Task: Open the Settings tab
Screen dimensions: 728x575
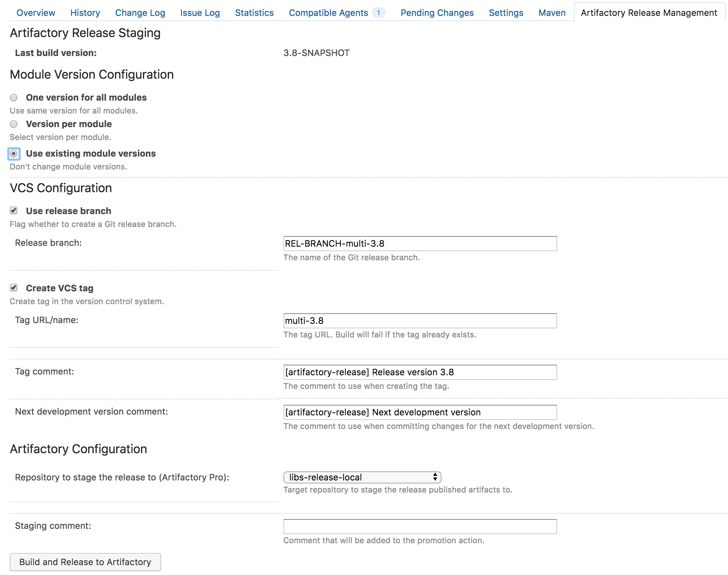Action: click(506, 13)
